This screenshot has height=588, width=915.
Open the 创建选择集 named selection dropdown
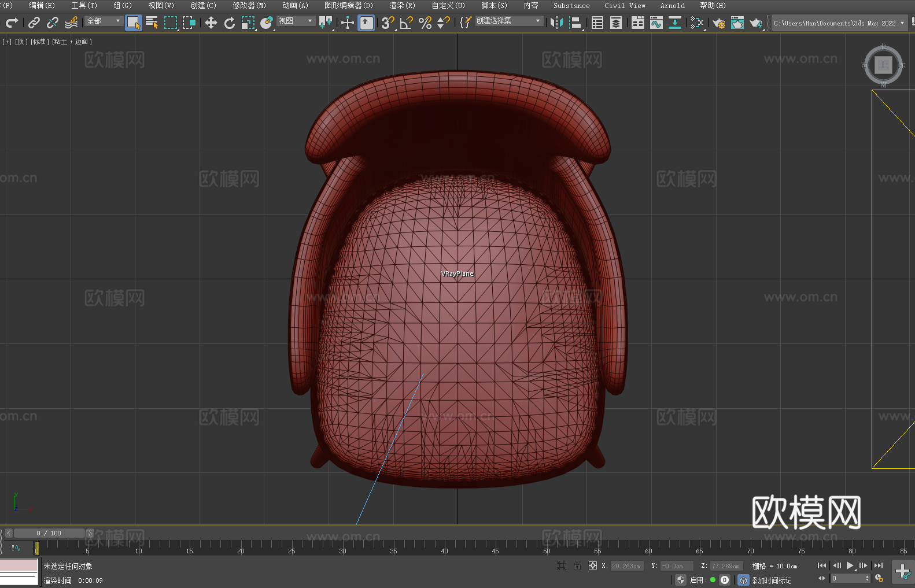pos(509,21)
